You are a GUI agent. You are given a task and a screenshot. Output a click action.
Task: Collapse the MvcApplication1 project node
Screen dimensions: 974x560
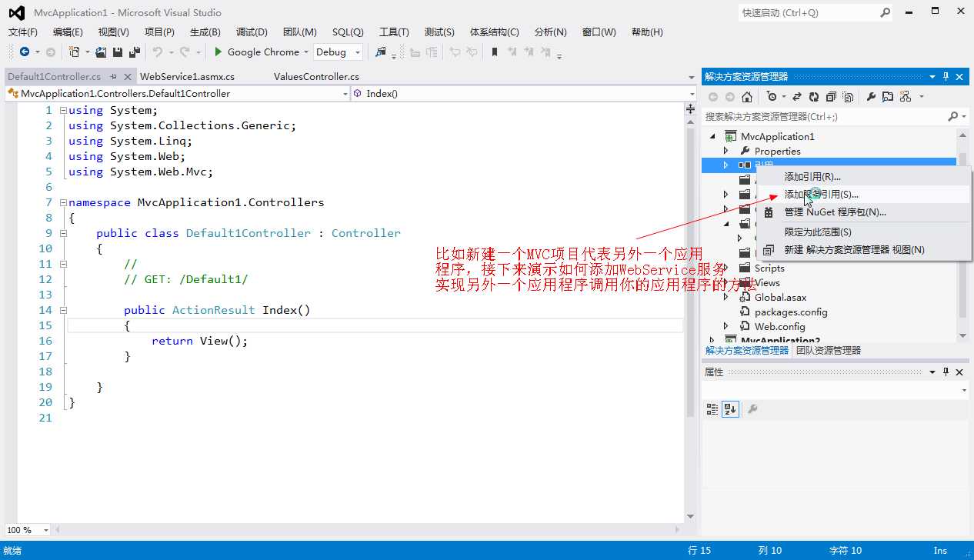coord(712,136)
